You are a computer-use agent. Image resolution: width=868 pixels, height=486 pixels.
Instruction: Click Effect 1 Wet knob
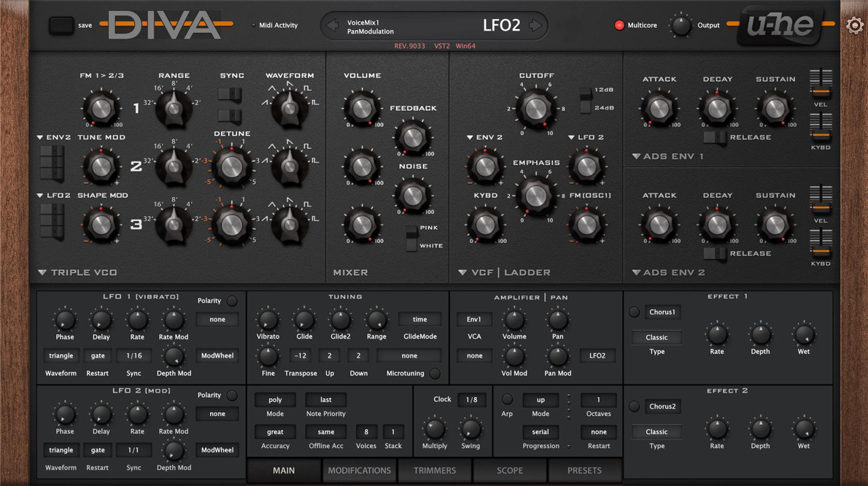coord(803,334)
